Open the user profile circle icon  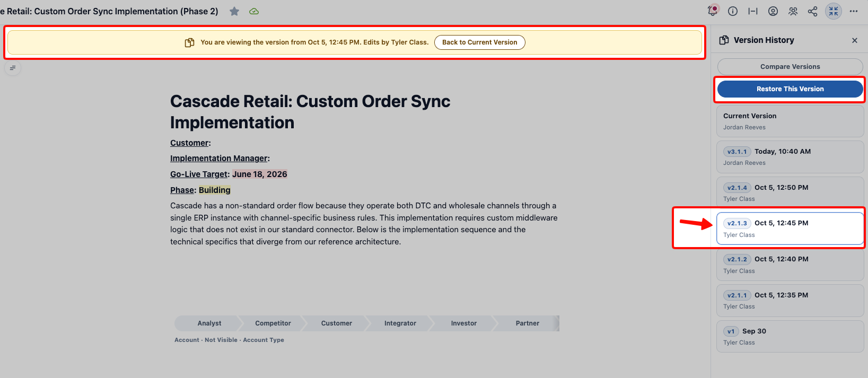[x=773, y=11]
